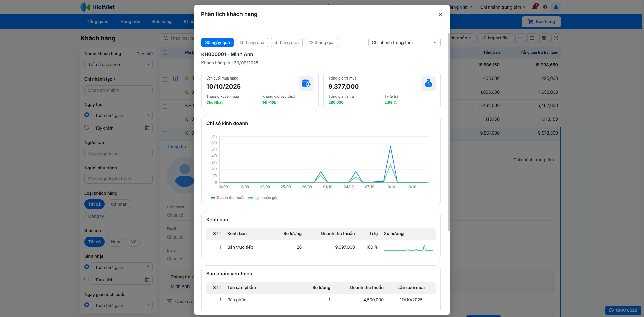The image size is (644, 317).
Task: Click the calendar icon in Ngày tạo Tùy chỉnh
Action: (x=147, y=128)
